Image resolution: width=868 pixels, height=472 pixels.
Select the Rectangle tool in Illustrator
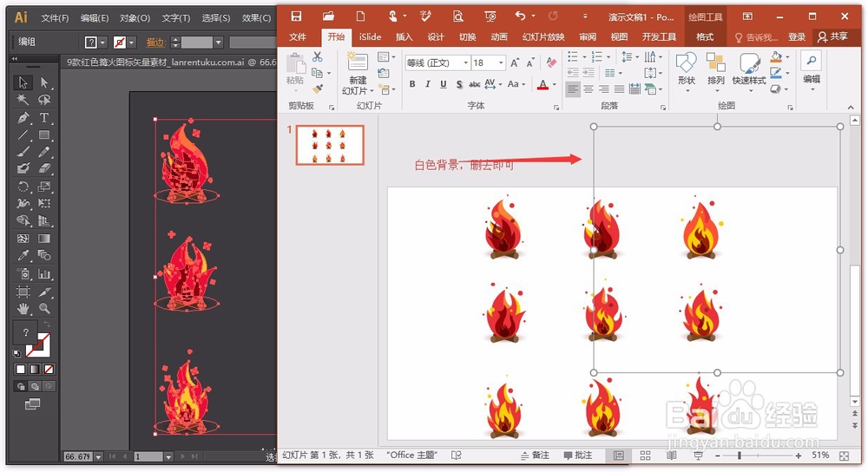[x=44, y=134]
